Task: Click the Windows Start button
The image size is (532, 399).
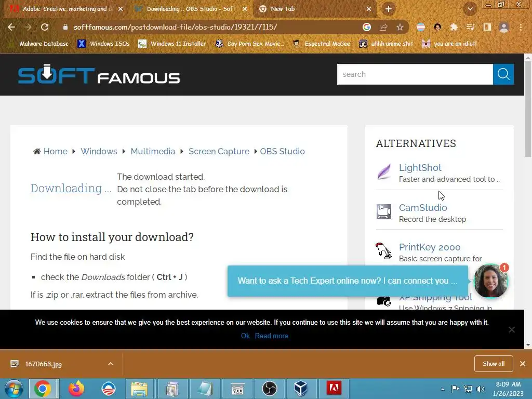Action: click(14, 389)
